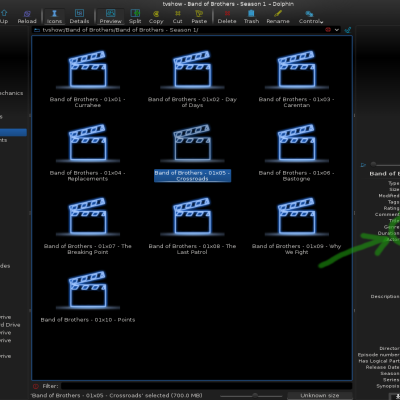
Task: Click the 'Episode number' metadata label
Action: [x=378, y=355]
